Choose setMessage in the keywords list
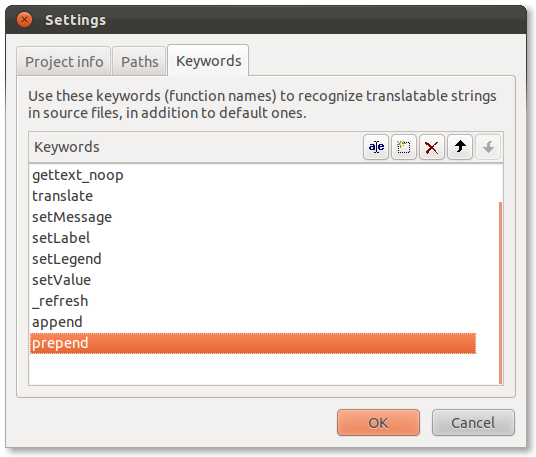The image size is (536, 457). (253, 217)
